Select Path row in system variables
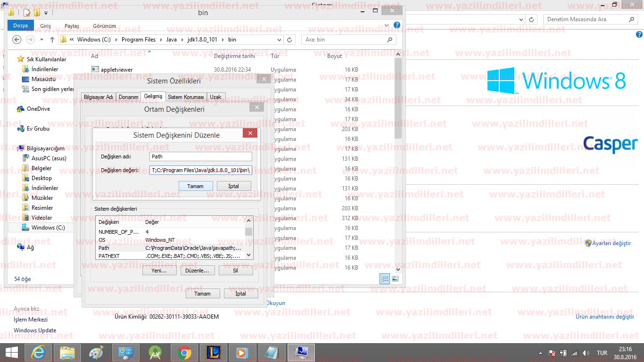Screen dimensions: 644x362 tap(171, 248)
